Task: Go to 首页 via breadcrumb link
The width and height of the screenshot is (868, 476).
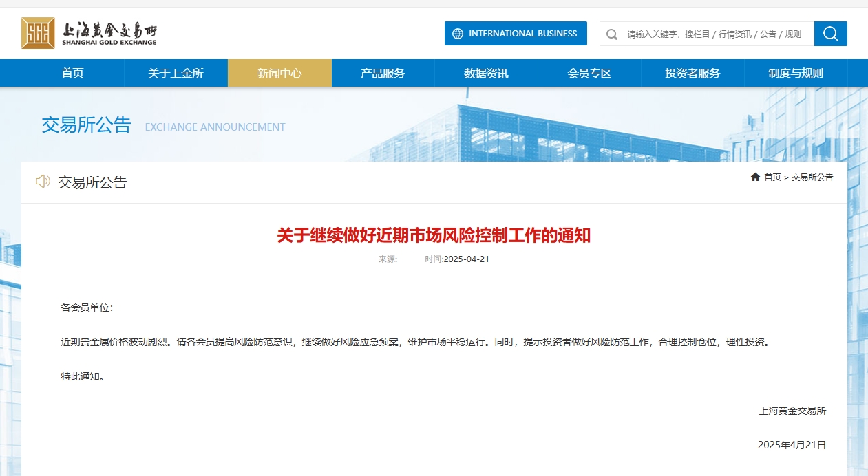Action: pyautogui.click(x=772, y=177)
